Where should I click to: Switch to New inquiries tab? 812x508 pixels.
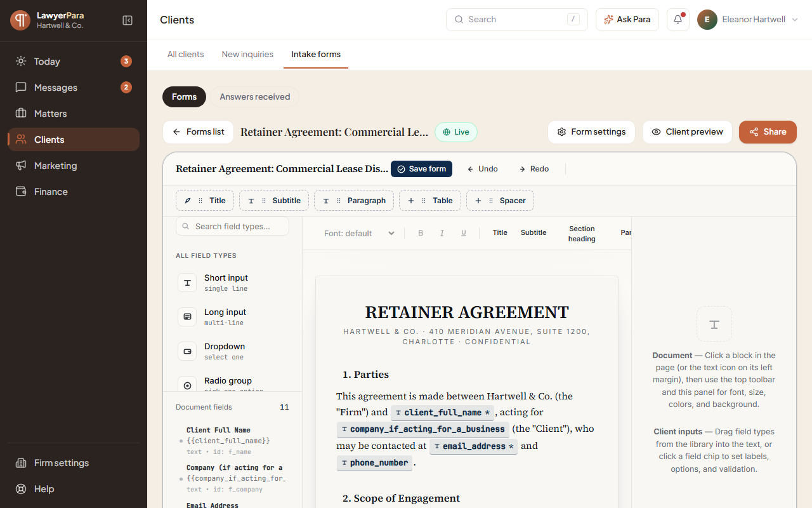point(247,55)
